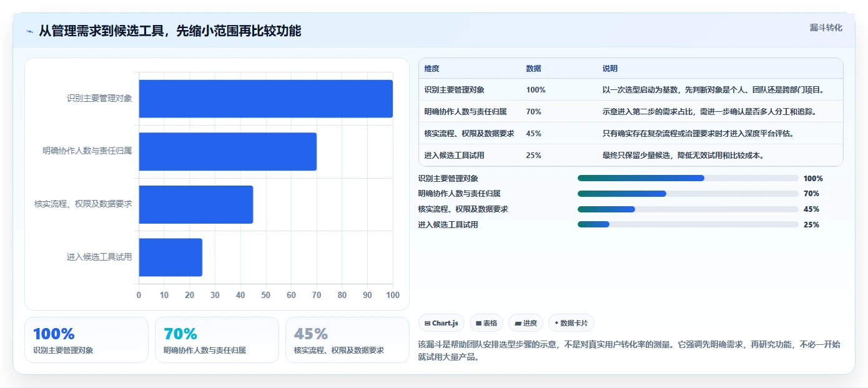Click the x-axis tick label 50
The width and height of the screenshot is (868, 388).
coord(266,295)
